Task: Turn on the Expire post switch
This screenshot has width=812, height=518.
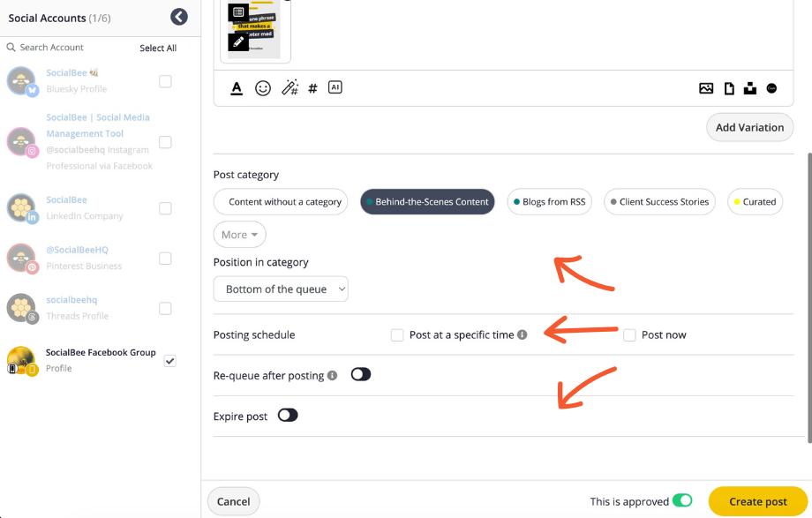Action: pos(288,416)
